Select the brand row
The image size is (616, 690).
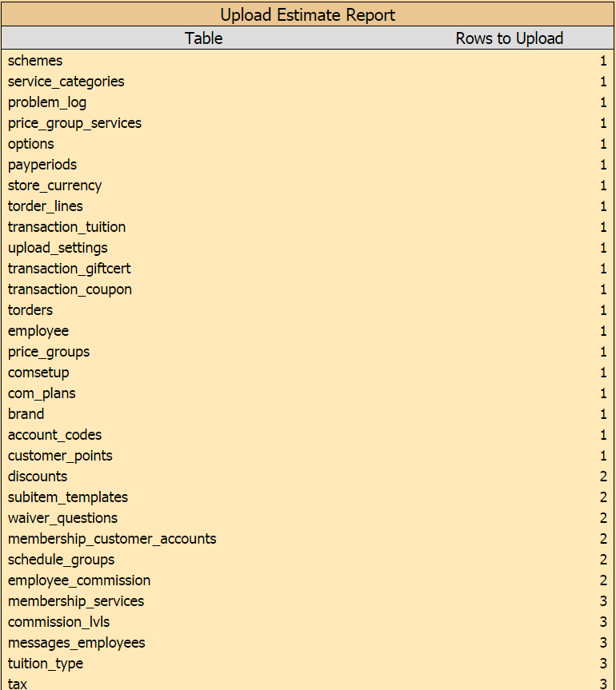click(308, 414)
